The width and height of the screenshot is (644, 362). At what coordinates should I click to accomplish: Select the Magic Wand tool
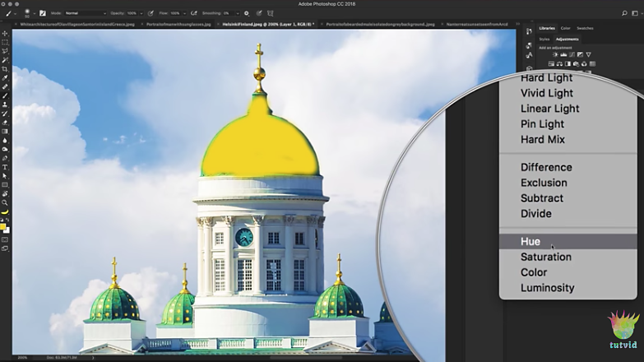tap(5, 60)
